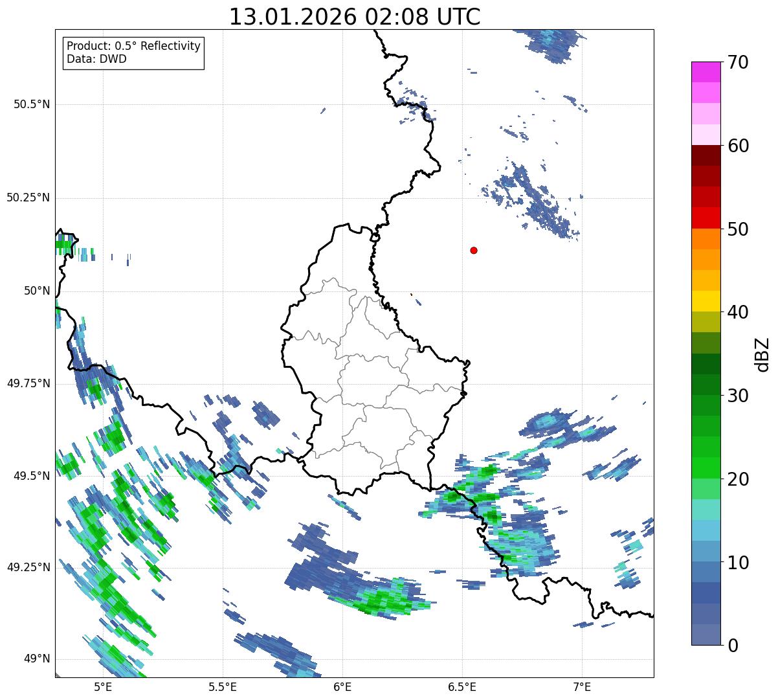Screen dimensions: 778x700
Task: Click the "7°E" longitude label
Action: coord(582,686)
